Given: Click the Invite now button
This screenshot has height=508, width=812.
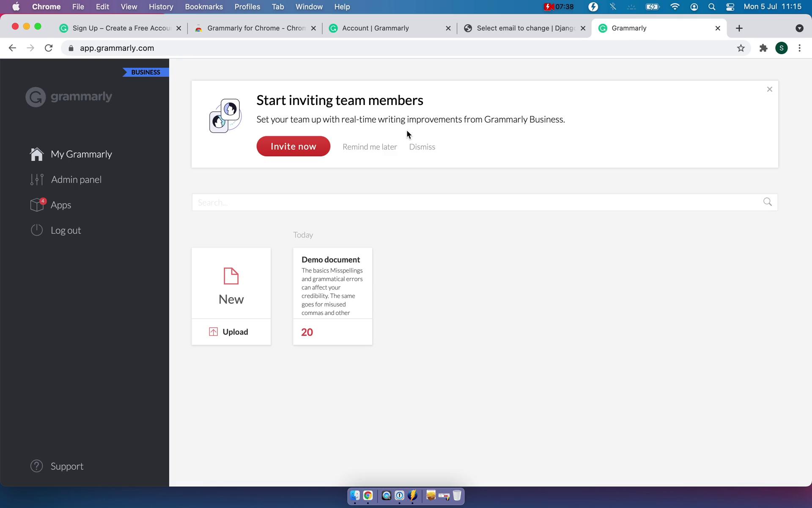Looking at the screenshot, I should coord(294,146).
